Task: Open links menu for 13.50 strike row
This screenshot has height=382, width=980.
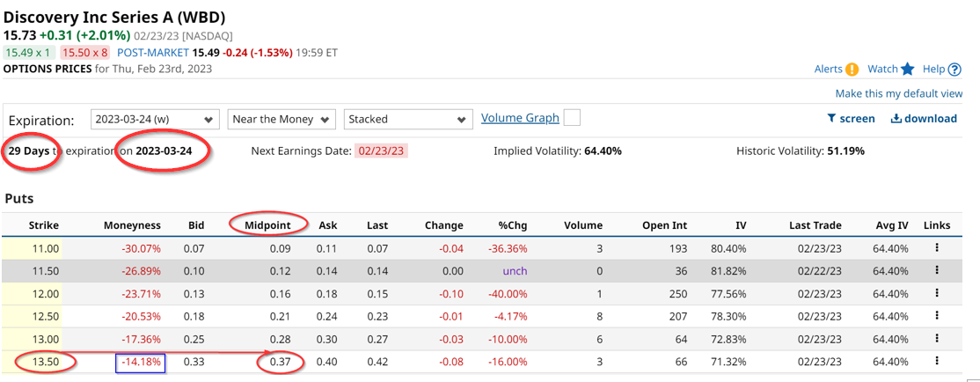Action: pos(937,361)
